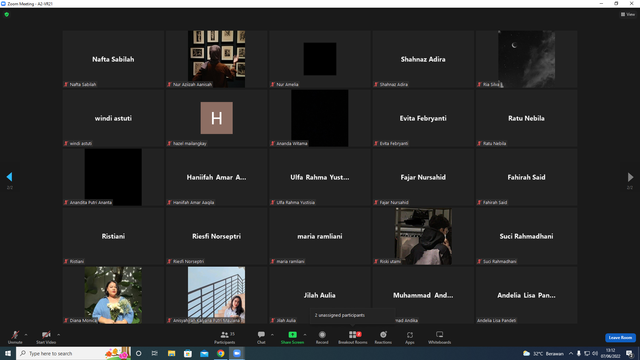This screenshot has height=360, width=640.
Task: Open share screen options caret
Action: [305, 335]
